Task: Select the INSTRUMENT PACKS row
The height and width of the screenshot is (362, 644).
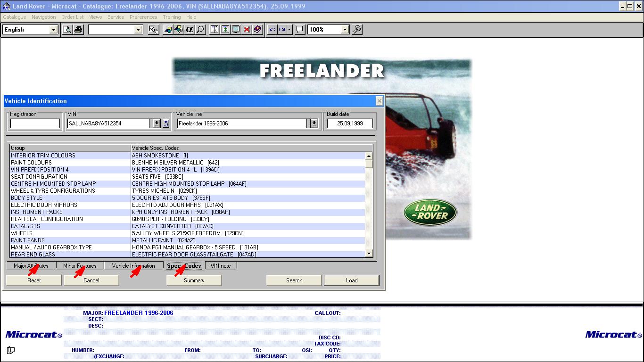Action: click(x=188, y=212)
